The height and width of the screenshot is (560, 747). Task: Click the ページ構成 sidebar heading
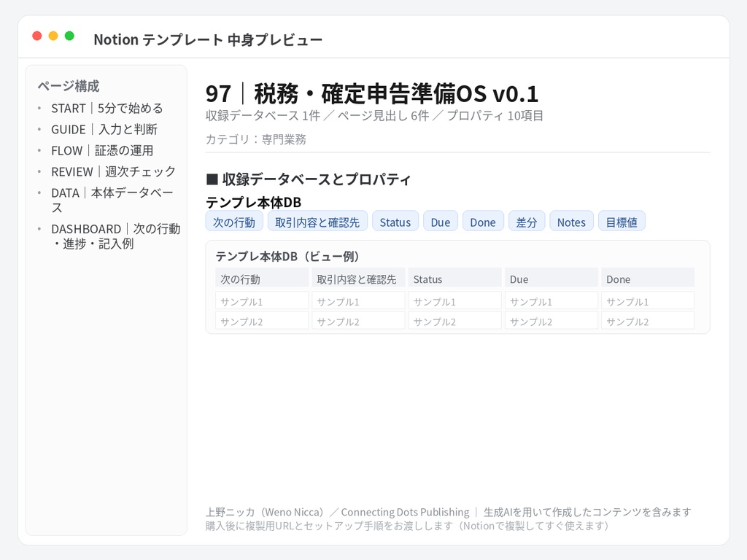click(69, 86)
